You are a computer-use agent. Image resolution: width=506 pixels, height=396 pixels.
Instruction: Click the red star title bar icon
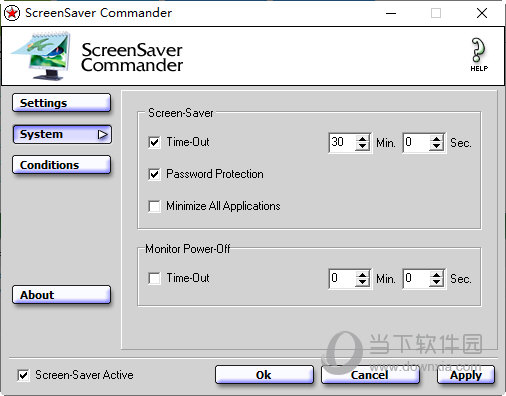[x=12, y=13]
